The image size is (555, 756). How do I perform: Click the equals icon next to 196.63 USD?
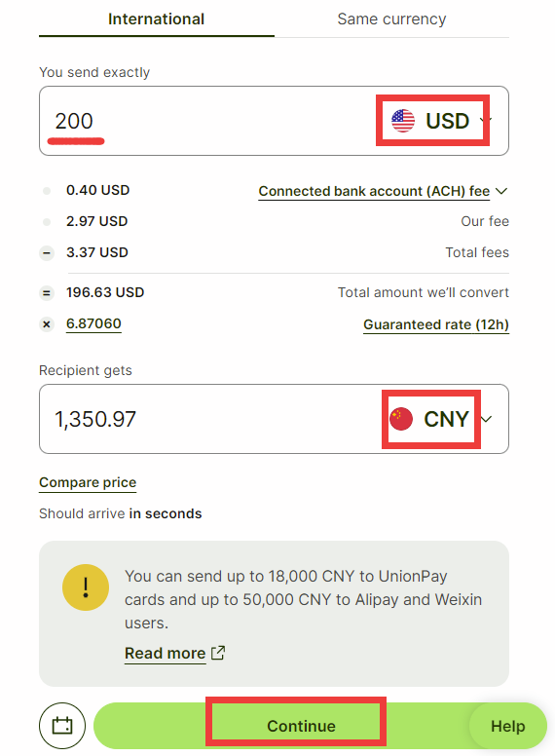coord(47,292)
